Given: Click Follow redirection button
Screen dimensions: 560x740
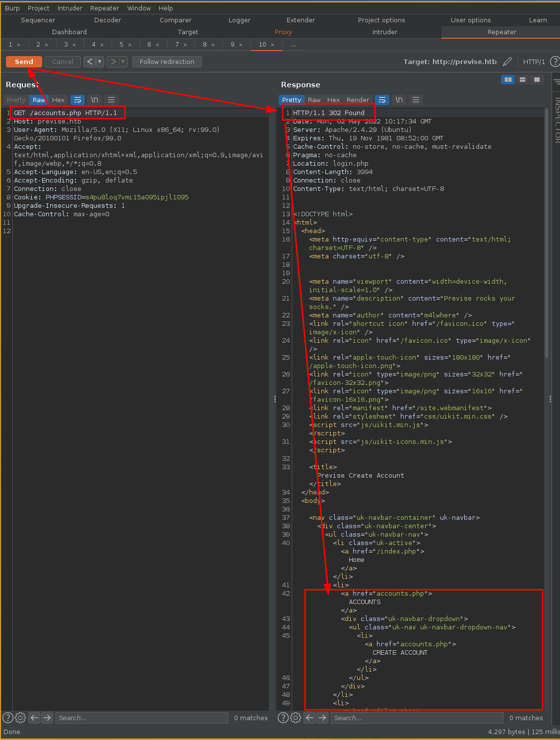Looking at the screenshot, I should tap(167, 62).
